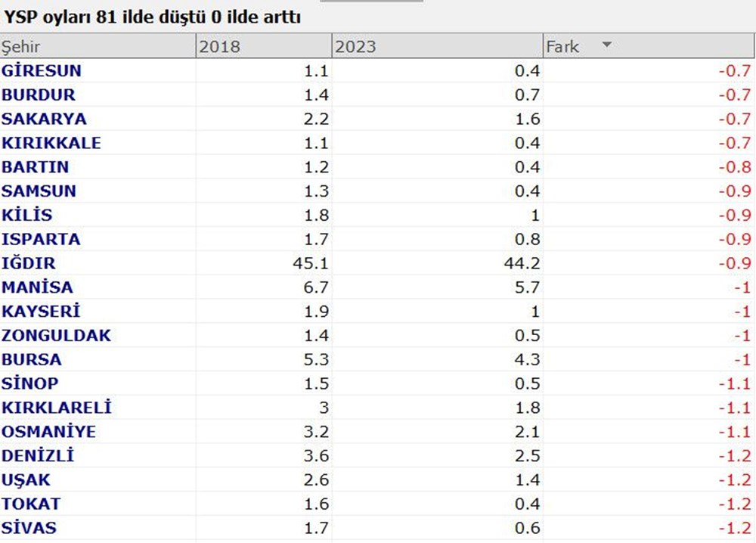Open the MANİSA city link

point(37,288)
